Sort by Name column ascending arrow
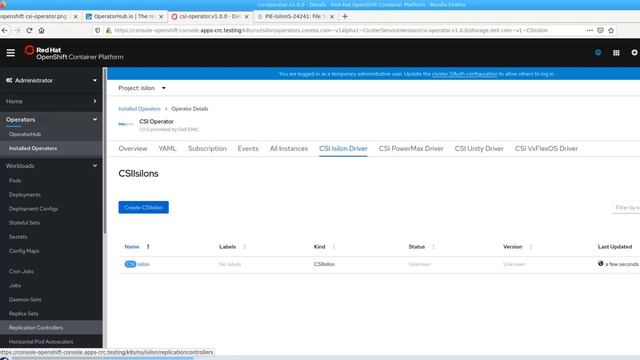 (x=148, y=247)
